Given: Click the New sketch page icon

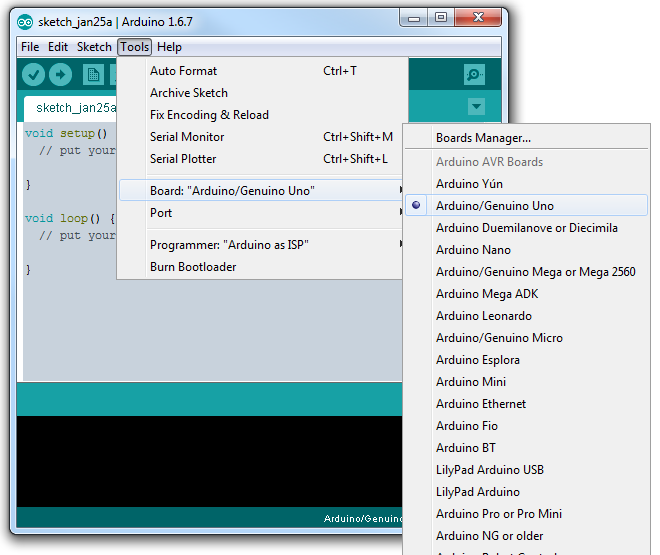Looking at the screenshot, I should tap(93, 75).
